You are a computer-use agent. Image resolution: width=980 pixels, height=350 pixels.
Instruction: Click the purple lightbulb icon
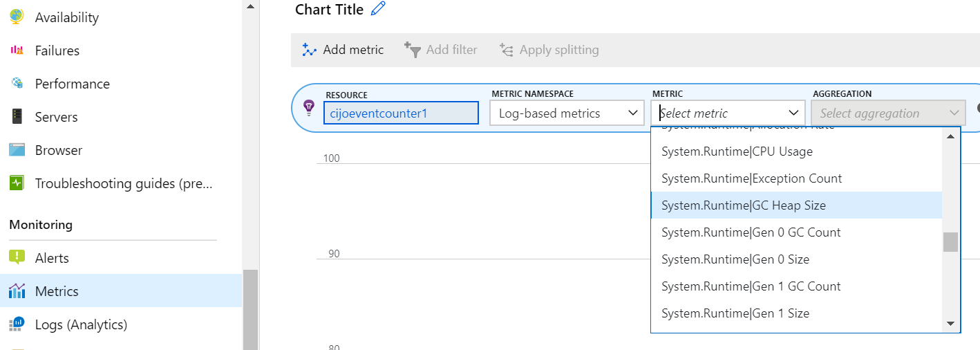[309, 107]
